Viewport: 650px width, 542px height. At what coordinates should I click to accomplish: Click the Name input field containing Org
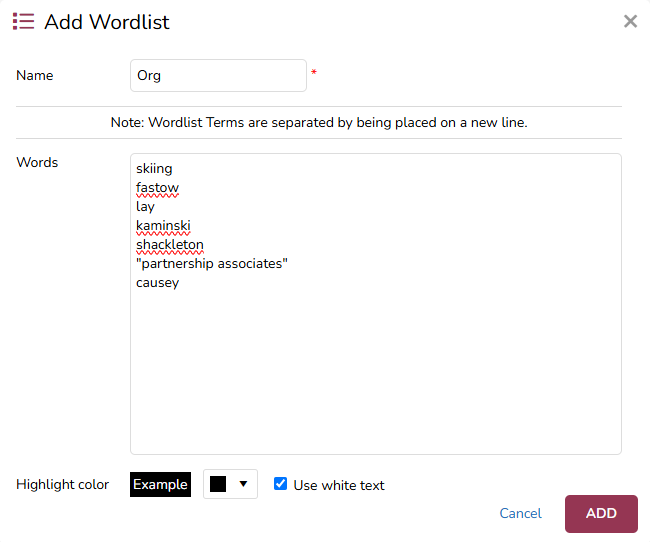[218, 75]
